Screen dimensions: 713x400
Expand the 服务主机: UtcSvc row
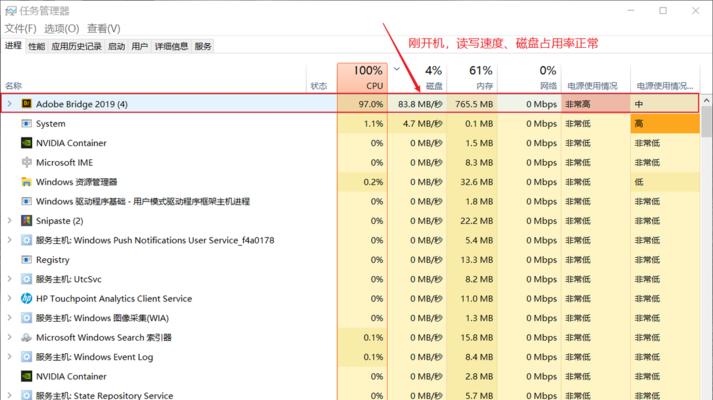tap(10, 279)
